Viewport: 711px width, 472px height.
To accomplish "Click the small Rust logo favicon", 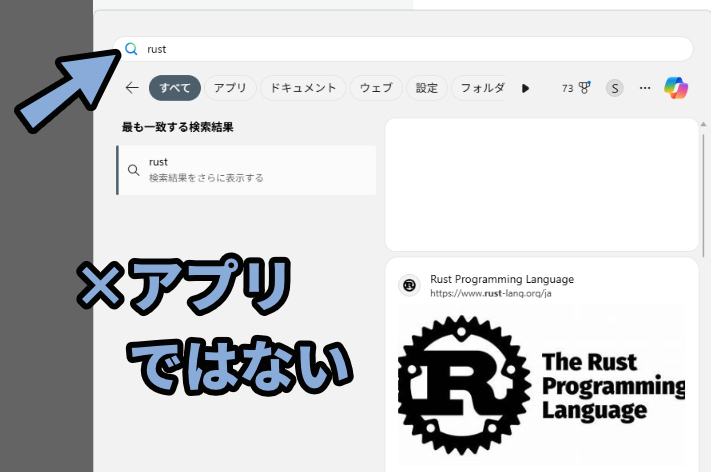I will click(409, 286).
